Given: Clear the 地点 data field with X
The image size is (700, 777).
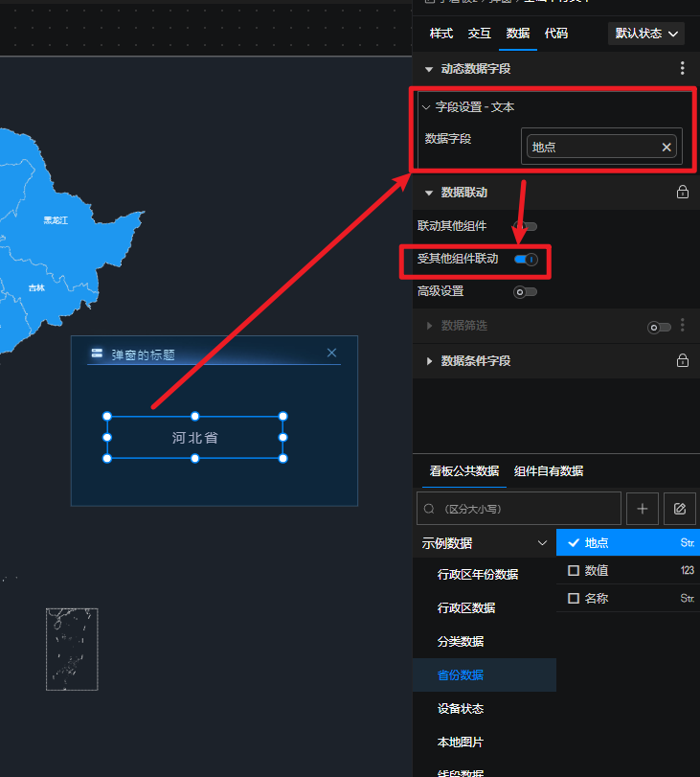Looking at the screenshot, I should pyautogui.click(x=666, y=147).
